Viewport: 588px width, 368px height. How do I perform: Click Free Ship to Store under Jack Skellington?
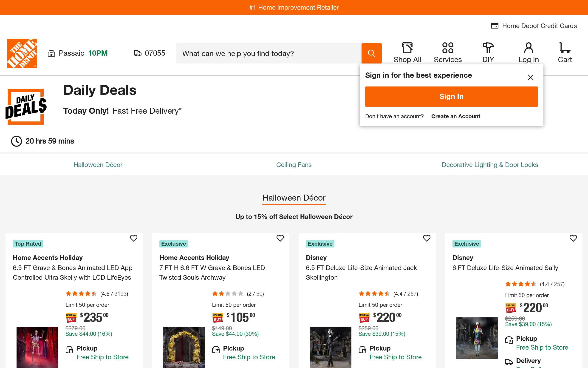[x=396, y=357]
